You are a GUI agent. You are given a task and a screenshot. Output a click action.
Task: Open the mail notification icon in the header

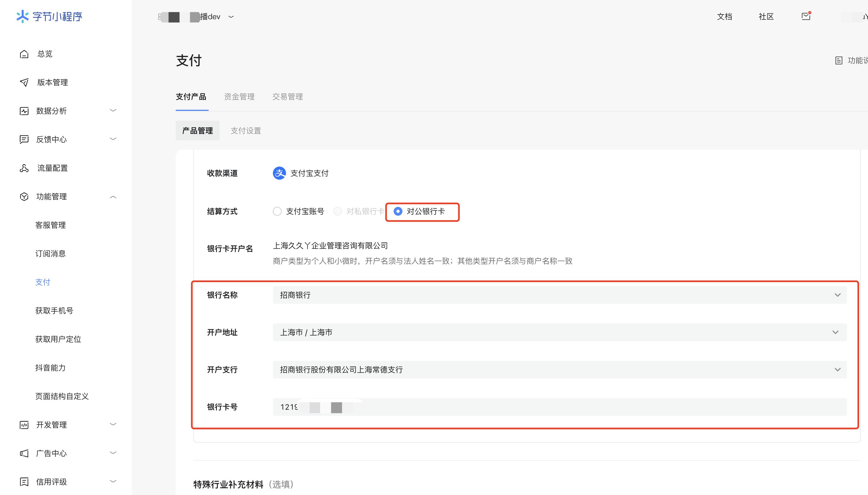[806, 16]
